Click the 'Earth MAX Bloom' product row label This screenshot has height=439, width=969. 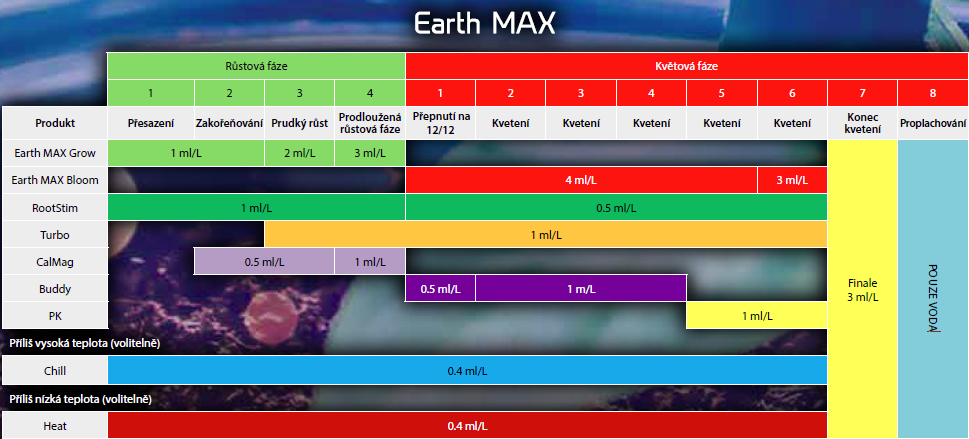click(x=55, y=180)
